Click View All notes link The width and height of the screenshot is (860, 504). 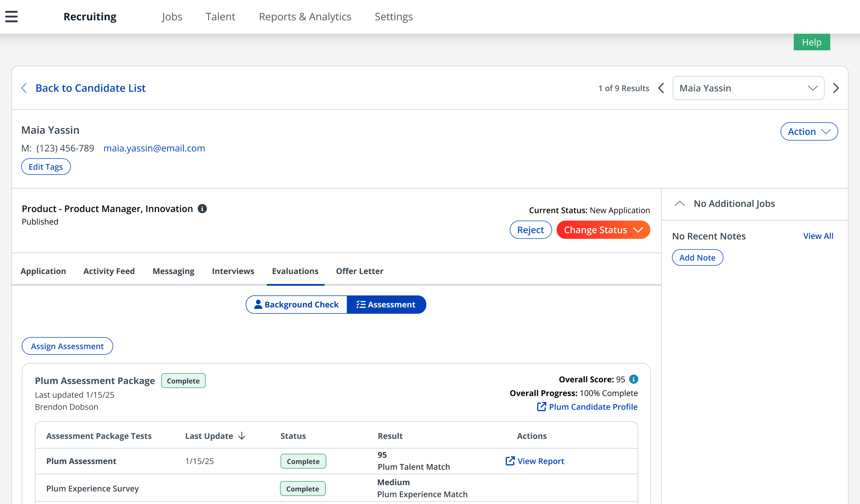point(818,236)
